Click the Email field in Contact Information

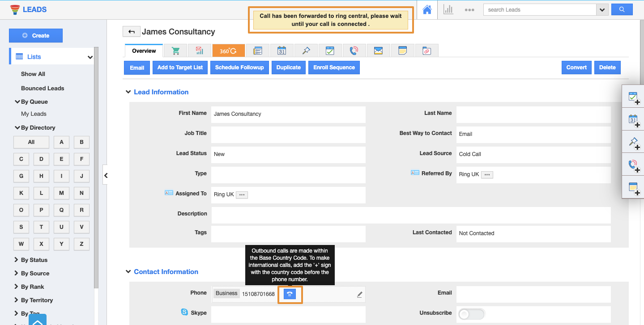pyautogui.click(x=533, y=294)
